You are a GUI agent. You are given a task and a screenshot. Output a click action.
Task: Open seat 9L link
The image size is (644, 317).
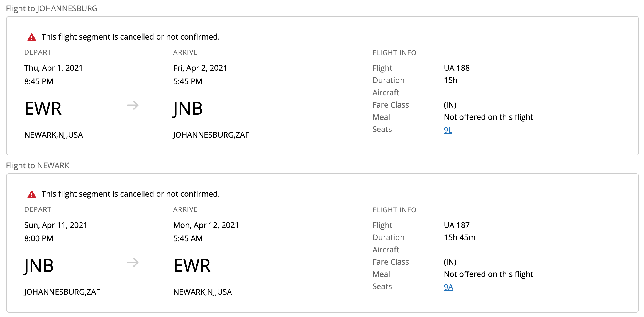coord(448,130)
